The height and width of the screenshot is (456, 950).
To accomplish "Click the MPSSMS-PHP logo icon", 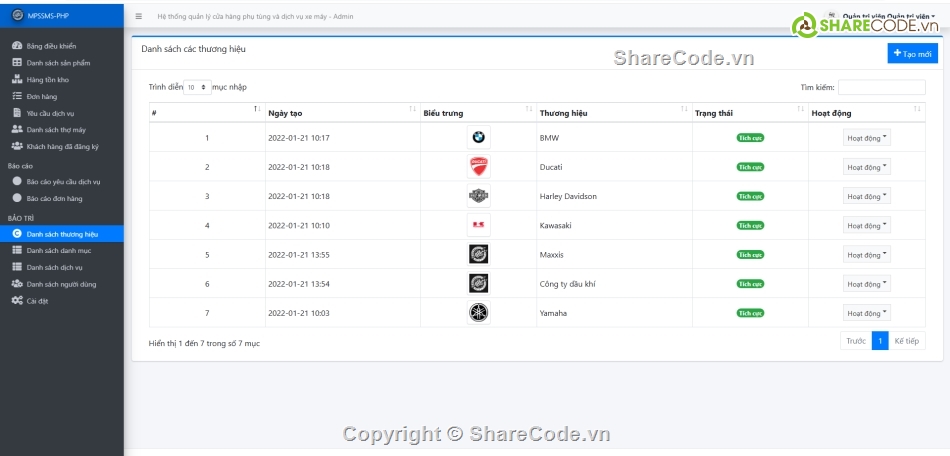I will (16, 15).
